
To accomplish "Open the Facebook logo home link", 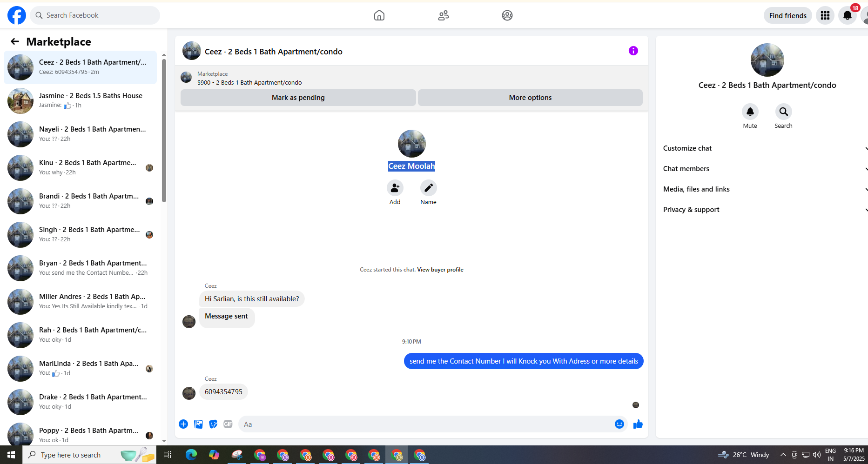I will (x=17, y=15).
